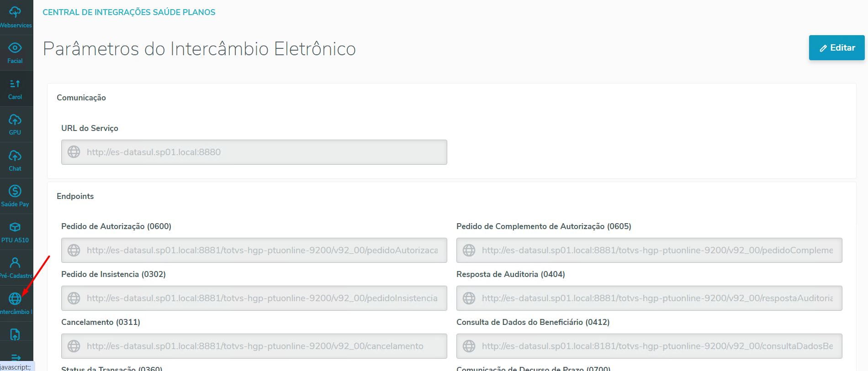Select the Carol sidebar icon
The width and height of the screenshot is (868, 371).
tap(15, 88)
